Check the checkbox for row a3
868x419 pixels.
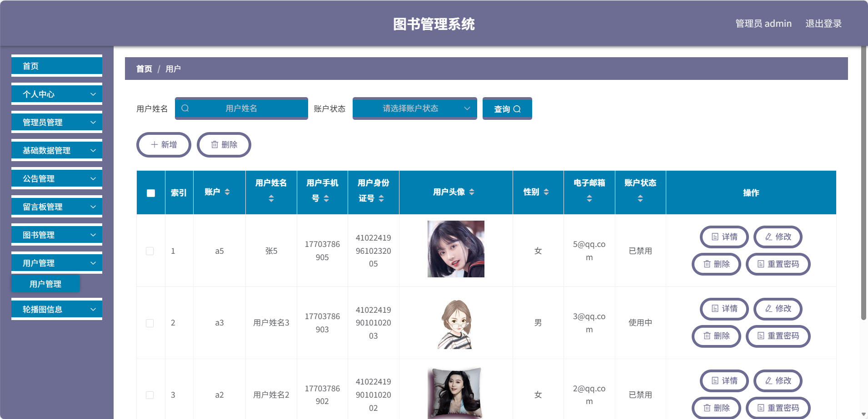coord(150,323)
